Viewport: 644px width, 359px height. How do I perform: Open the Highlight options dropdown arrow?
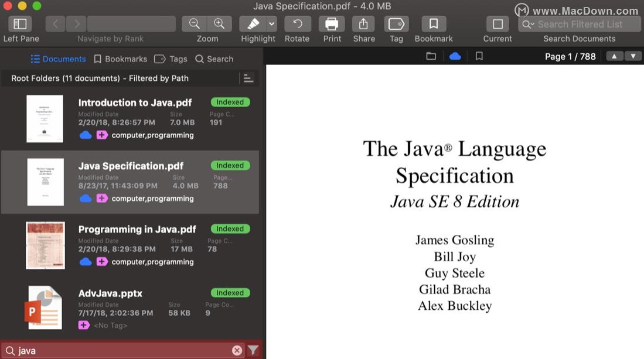coord(271,24)
